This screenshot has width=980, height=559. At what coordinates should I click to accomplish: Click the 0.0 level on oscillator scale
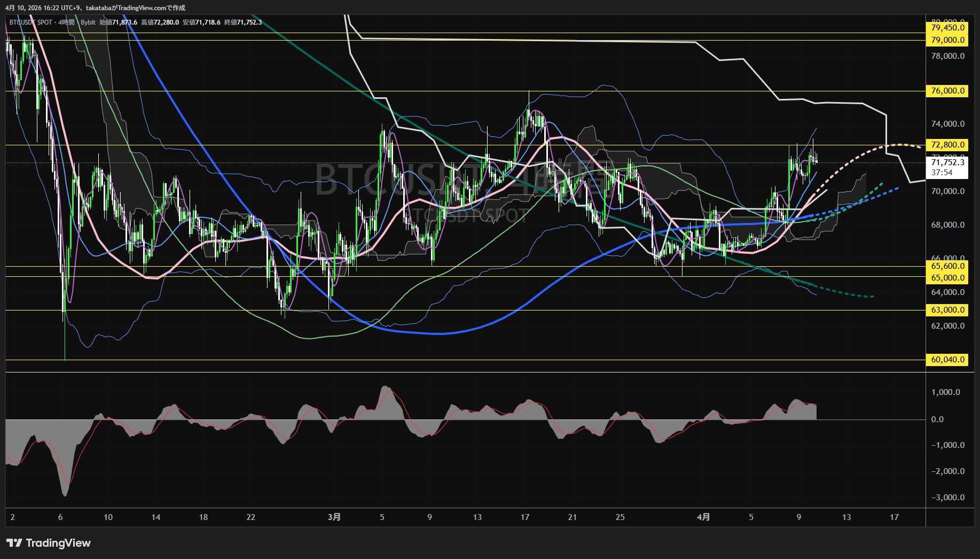tap(937, 420)
